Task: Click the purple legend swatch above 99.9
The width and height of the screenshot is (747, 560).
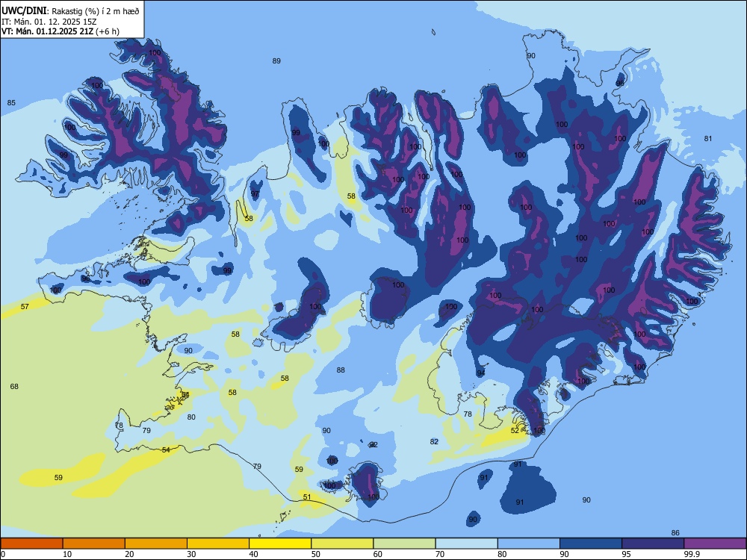Action: [x=715, y=544]
